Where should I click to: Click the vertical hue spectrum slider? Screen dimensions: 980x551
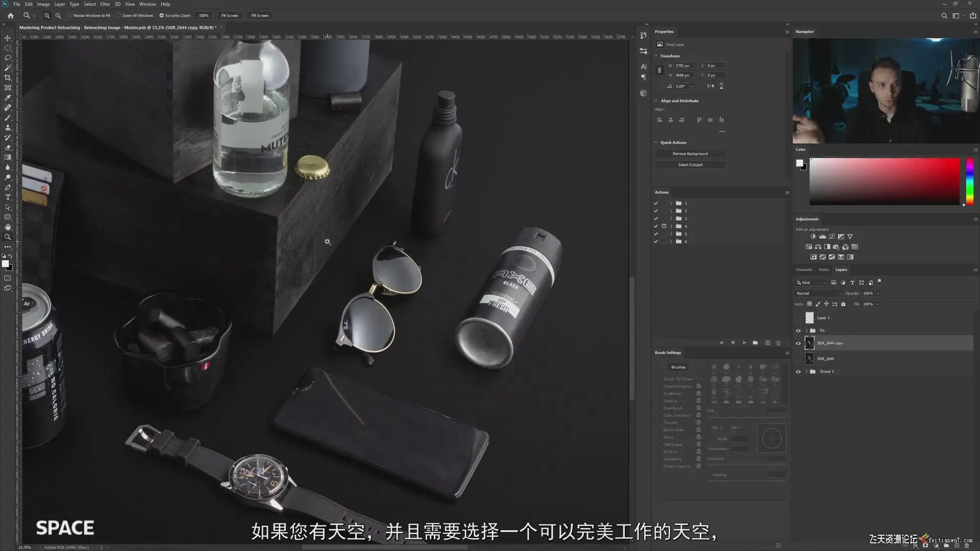[969, 181]
